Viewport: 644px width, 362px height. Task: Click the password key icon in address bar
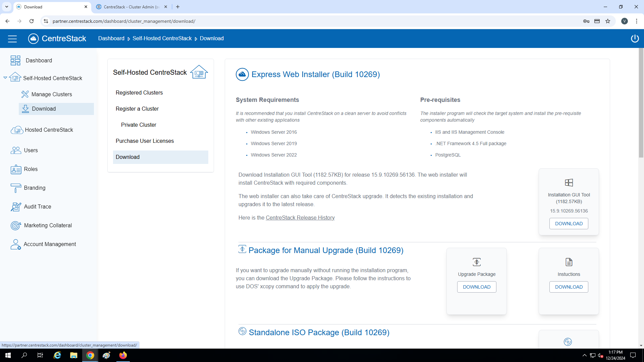[x=586, y=21]
